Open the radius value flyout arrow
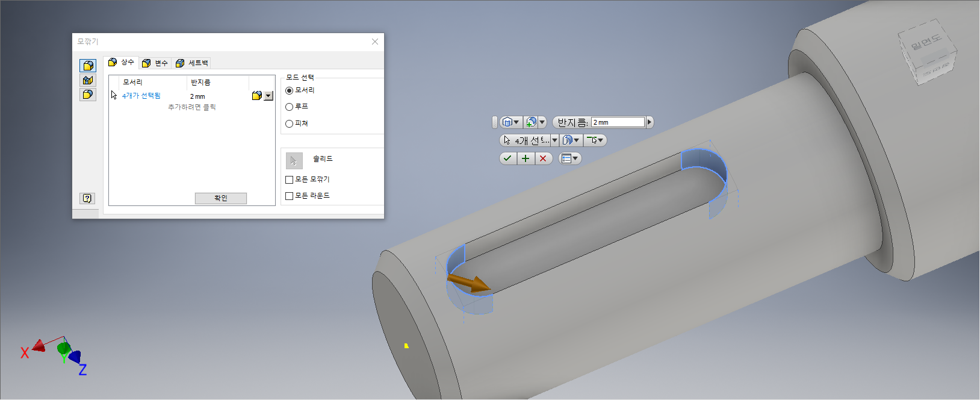Screen dimensions: 980x400 [650, 122]
